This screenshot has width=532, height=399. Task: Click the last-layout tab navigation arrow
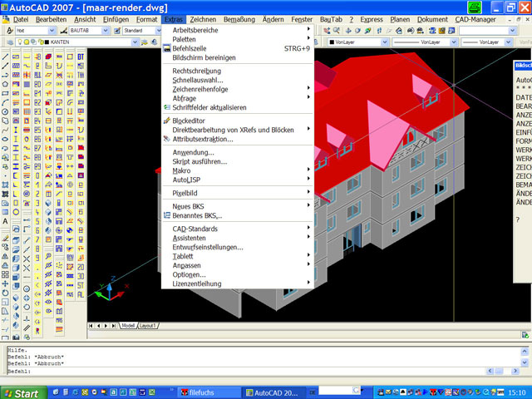coord(114,326)
